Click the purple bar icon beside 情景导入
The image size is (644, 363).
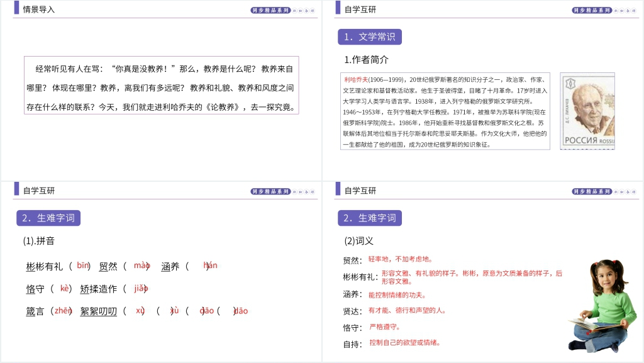click(16, 8)
